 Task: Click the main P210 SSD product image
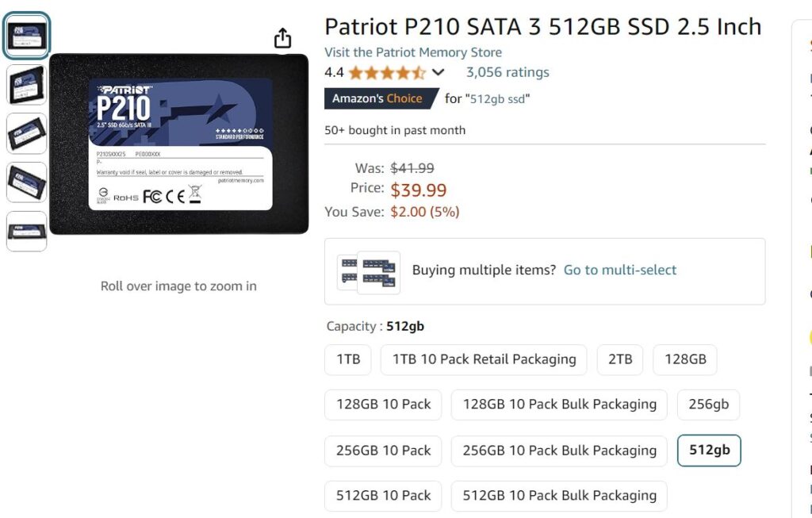179,144
